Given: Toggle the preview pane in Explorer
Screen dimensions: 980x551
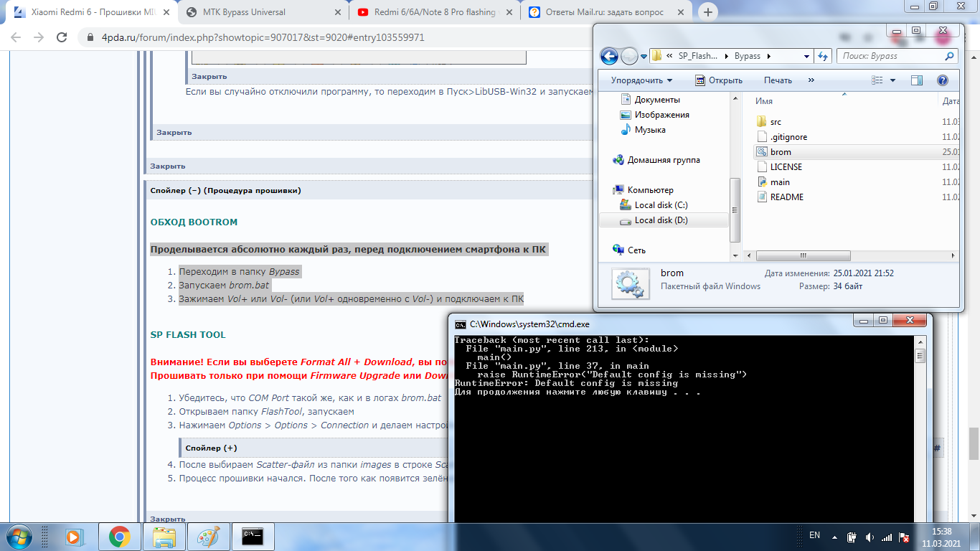Looking at the screenshot, I should pos(916,80).
